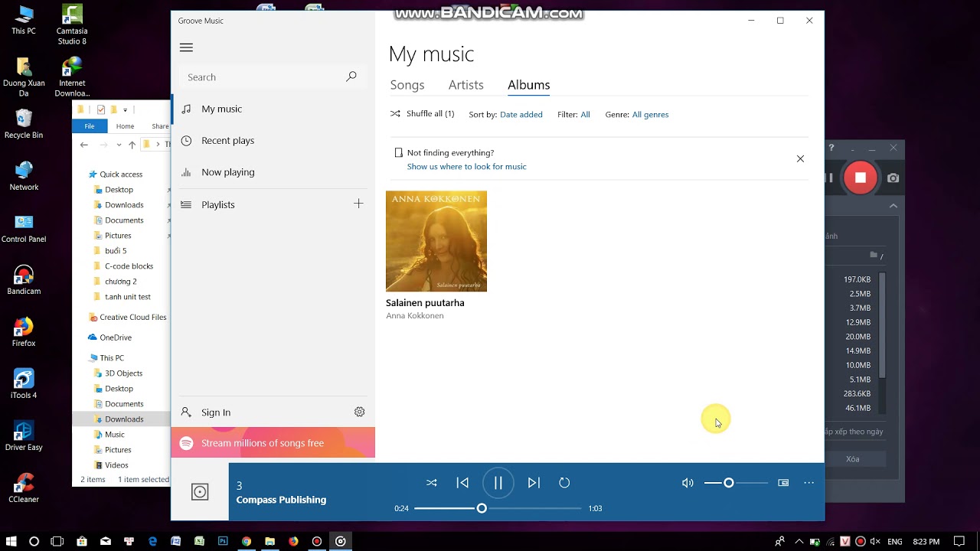Select the Firefox desktop shortcut
Viewport: 980px width, 551px height.
tap(24, 331)
